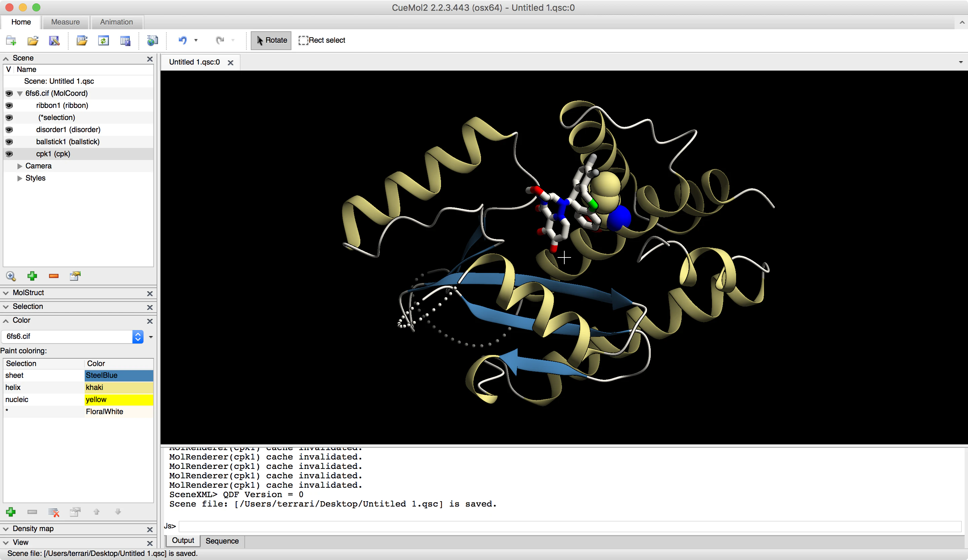This screenshot has height=560, width=968.
Task: Expand the MolStruct panel
Action: (6, 293)
